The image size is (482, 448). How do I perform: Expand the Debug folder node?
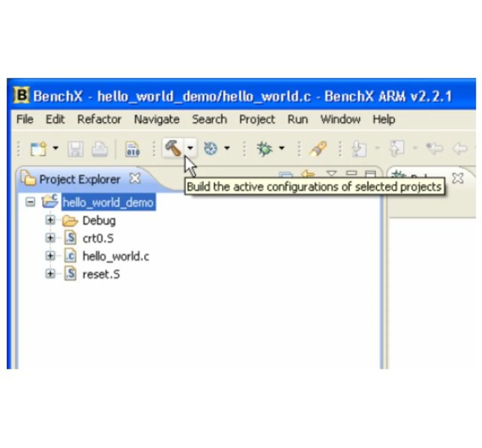click(x=50, y=220)
